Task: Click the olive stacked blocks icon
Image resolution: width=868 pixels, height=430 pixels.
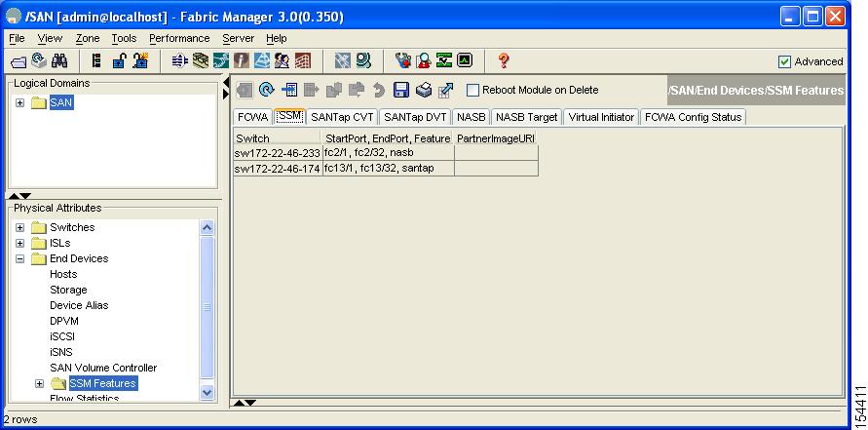Action: pos(201,60)
